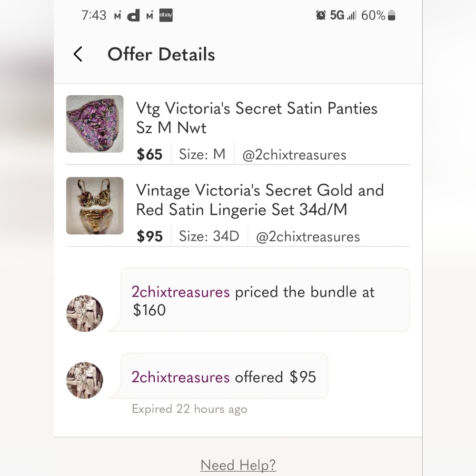Select the Gold and Red Lingerie Set title
The height and width of the screenshot is (476, 476).
click(259, 200)
